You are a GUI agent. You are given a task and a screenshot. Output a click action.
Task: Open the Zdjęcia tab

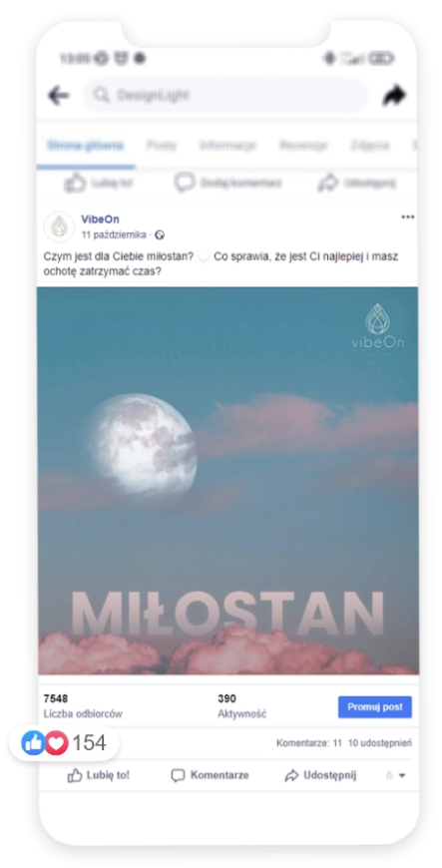point(369,146)
